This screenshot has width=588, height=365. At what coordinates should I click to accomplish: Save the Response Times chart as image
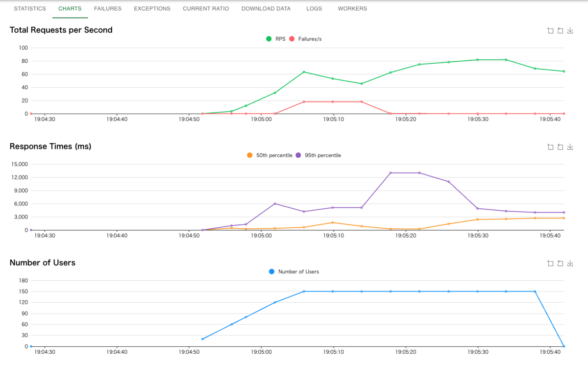[570, 147]
